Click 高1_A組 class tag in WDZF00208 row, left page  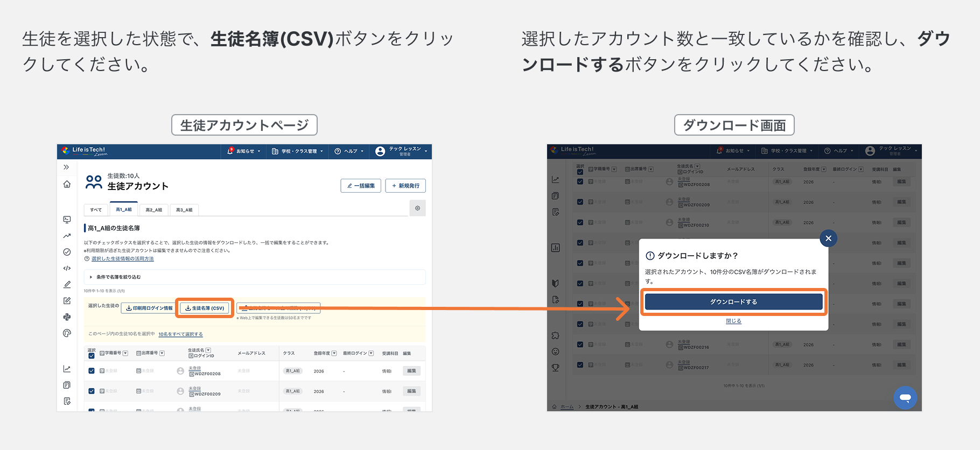pyautogui.click(x=292, y=371)
